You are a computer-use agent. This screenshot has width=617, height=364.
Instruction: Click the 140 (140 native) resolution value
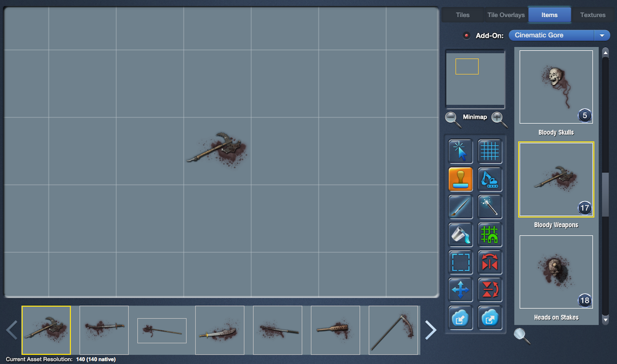click(x=96, y=359)
